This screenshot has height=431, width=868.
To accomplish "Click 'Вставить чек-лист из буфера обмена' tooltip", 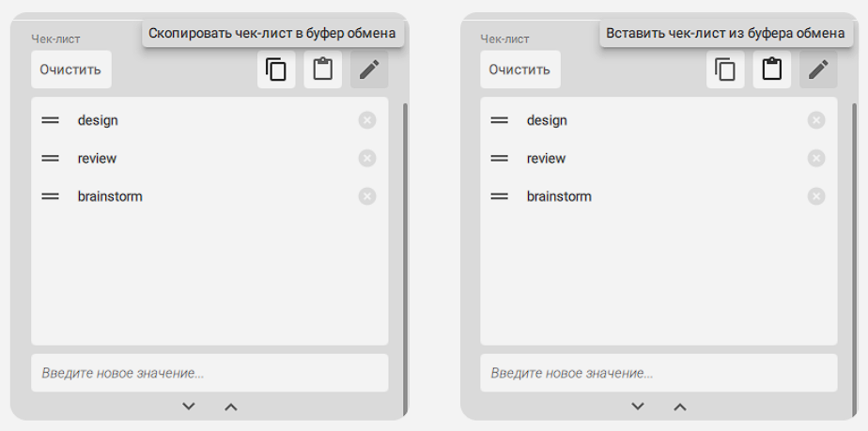I will click(x=726, y=33).
